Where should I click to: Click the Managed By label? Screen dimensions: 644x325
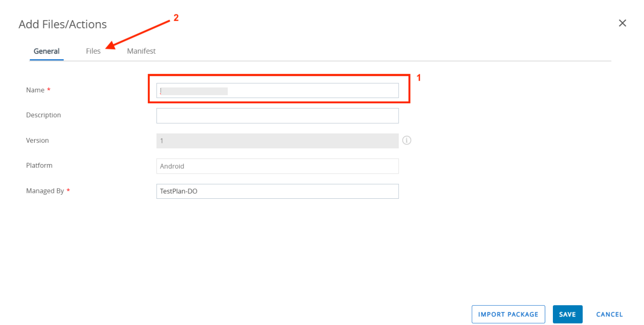pos(45,191)
